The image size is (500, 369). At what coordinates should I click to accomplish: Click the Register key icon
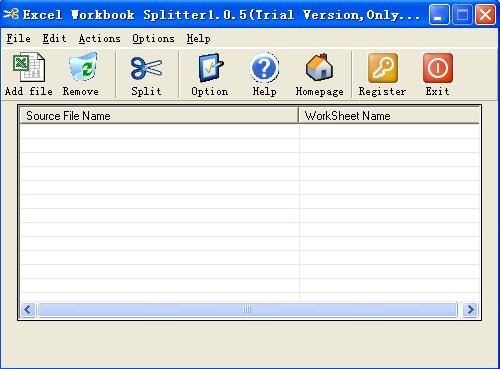tap(383, 68)
